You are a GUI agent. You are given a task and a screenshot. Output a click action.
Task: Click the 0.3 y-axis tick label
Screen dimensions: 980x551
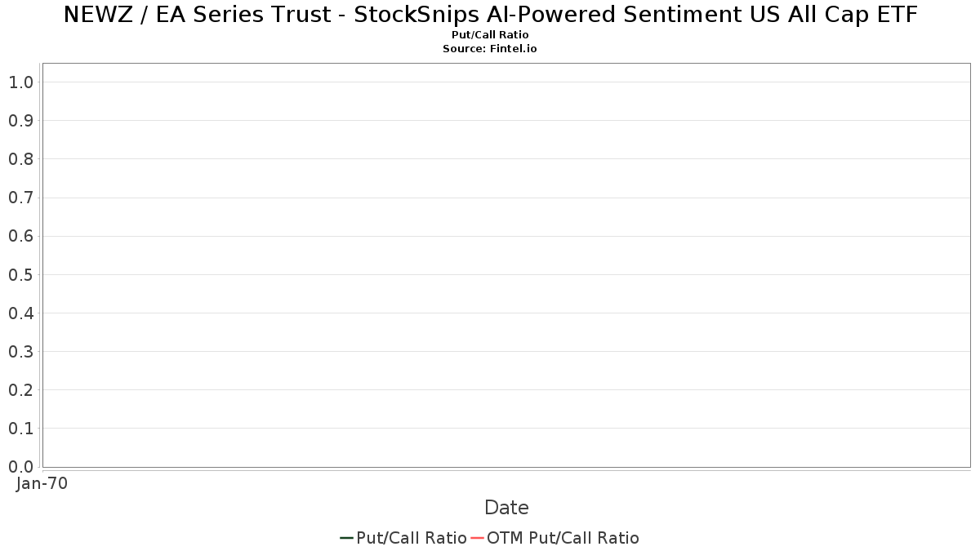[x=20, y=352]
